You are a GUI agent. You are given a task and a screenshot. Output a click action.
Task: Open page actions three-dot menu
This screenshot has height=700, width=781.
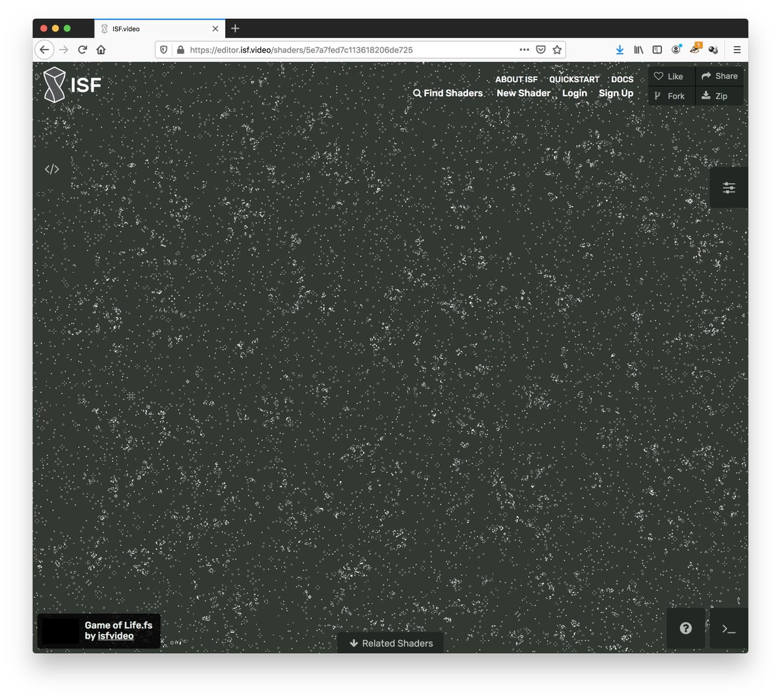coord(525,49)
